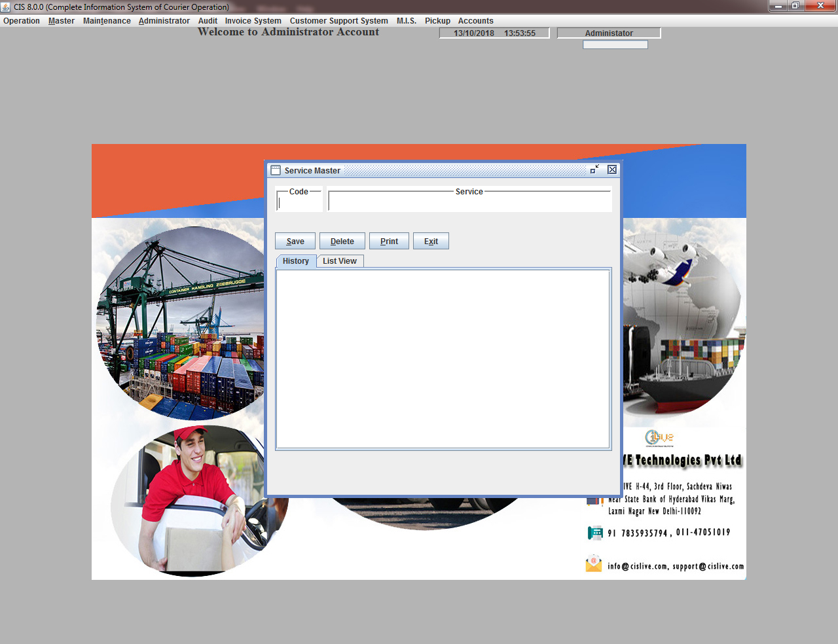Viewport: 838px width, 644px height.
Task: Click the Service Master window icon
Action: pos(276,170)
